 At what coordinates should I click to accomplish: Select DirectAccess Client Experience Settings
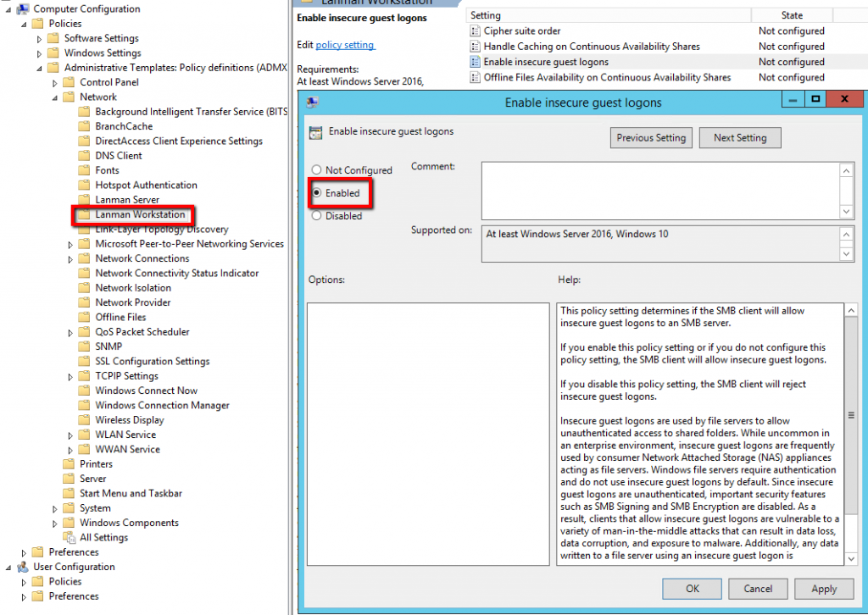tap(179, 141)
